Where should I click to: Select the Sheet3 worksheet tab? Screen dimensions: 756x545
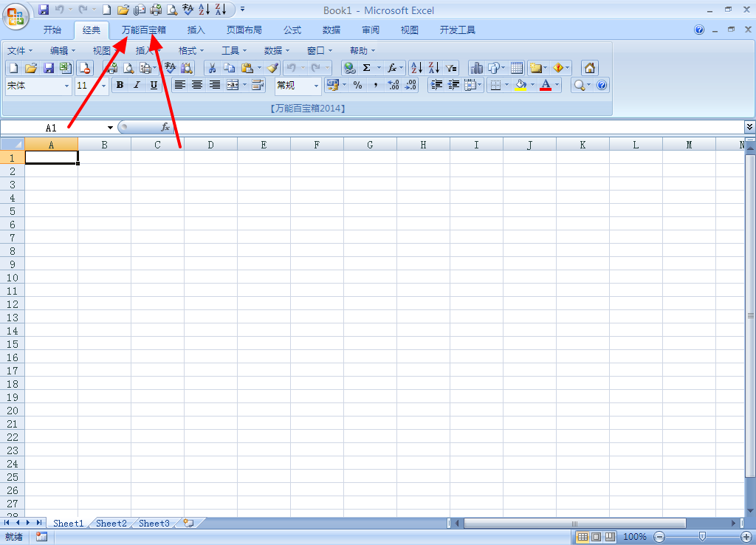point(154,524)
